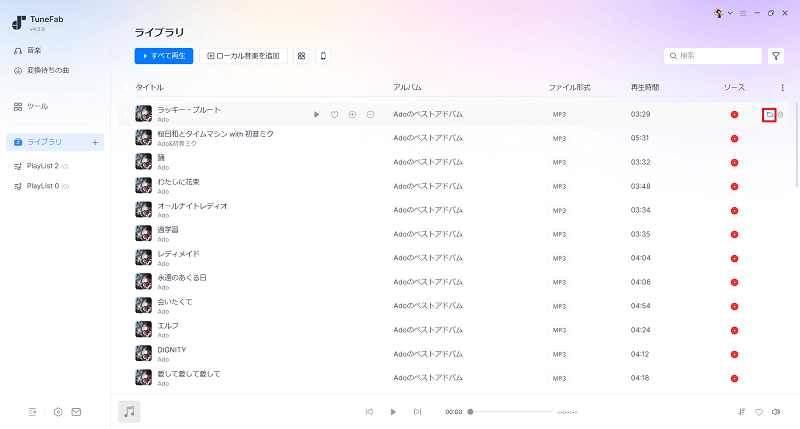Image resolution: width=800 pixels, height=429 pixels.
Task: Sort by タイトル column header
Action: [149, 88]
